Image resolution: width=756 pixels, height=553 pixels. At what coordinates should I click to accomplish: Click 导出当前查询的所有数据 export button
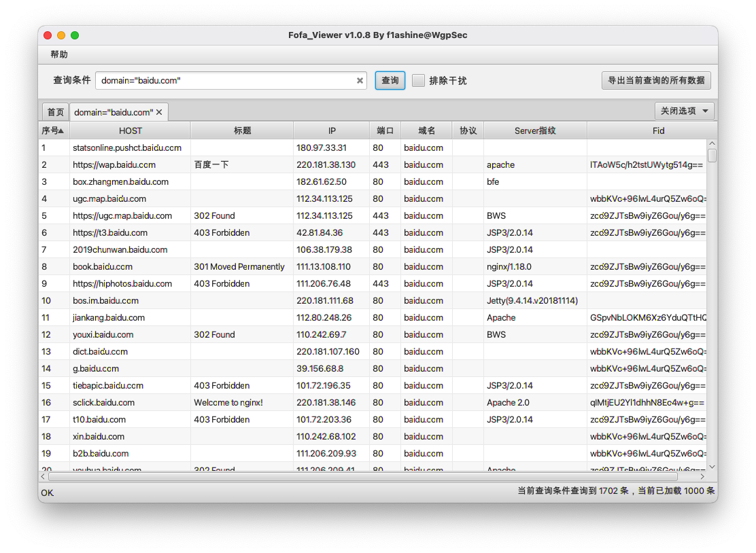tap(656, 80)
